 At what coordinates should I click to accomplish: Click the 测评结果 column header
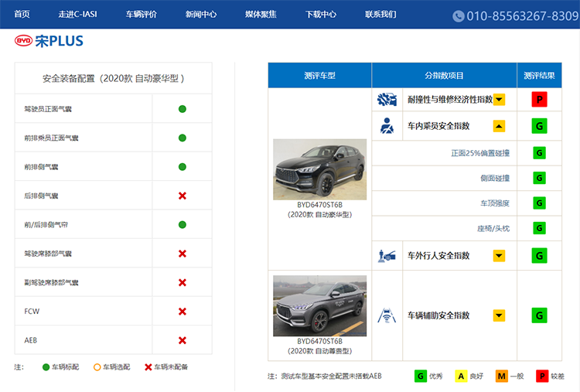coord(539,76)
